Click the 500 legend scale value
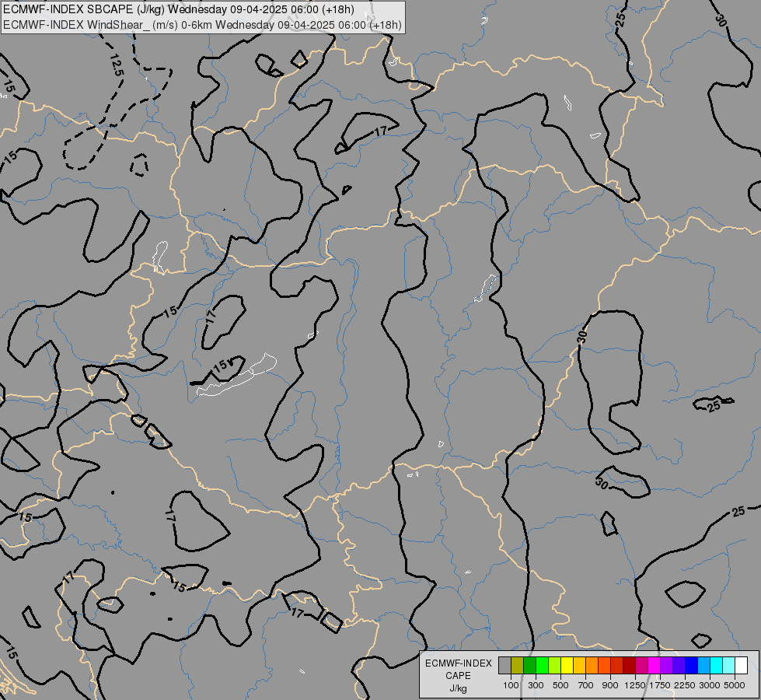The image size is (761, 700). pyautogui.click(x=560, y=685)
